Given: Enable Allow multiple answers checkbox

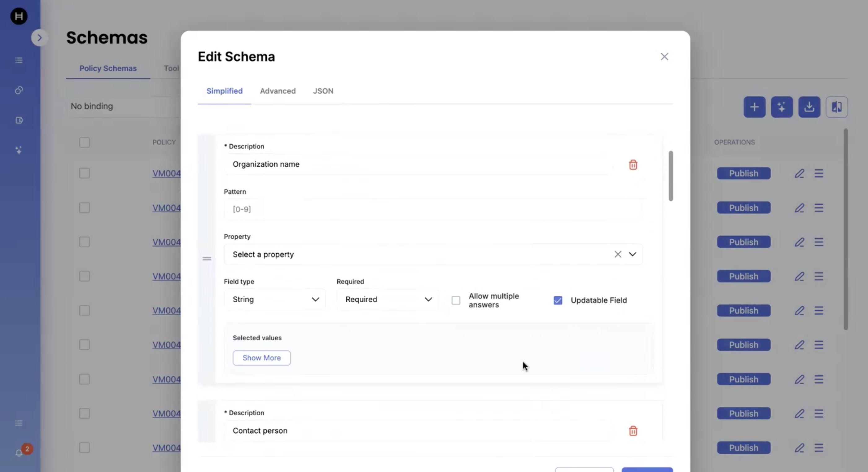Looking at the screenshot, I should coord(456,300).
